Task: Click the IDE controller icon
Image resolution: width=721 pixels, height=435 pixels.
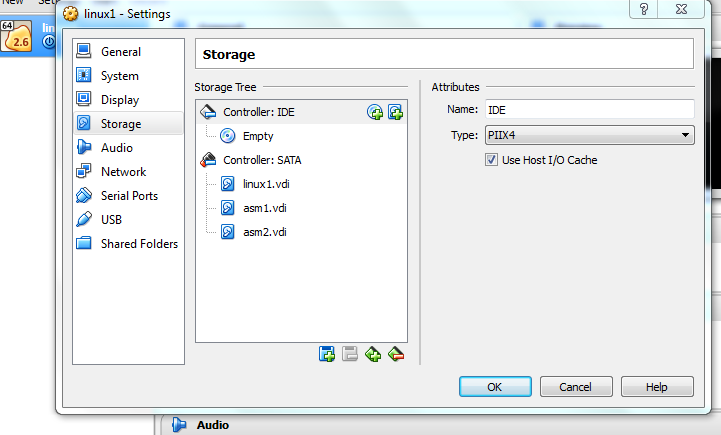Action: tap(208, 112)
